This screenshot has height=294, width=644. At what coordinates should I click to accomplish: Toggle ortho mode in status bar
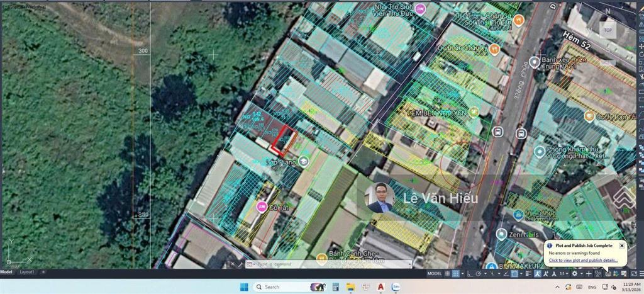click(x=469, y=273)
